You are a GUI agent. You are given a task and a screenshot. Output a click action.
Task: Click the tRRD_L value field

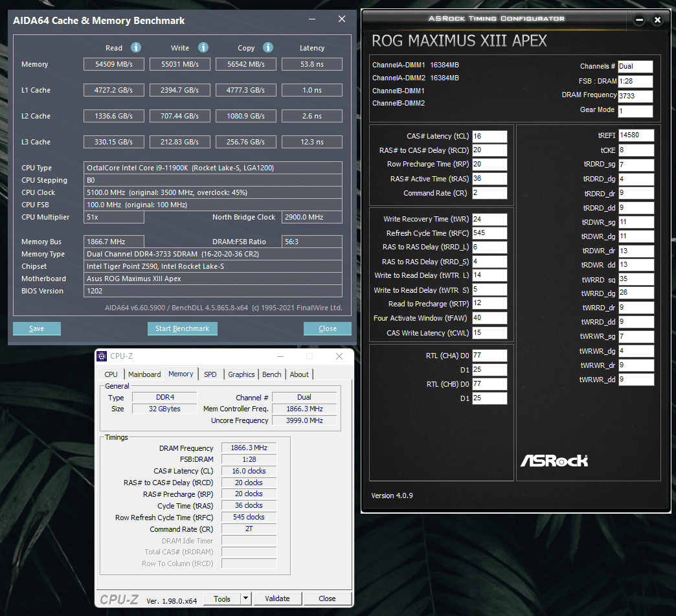(x=490, y=247)
